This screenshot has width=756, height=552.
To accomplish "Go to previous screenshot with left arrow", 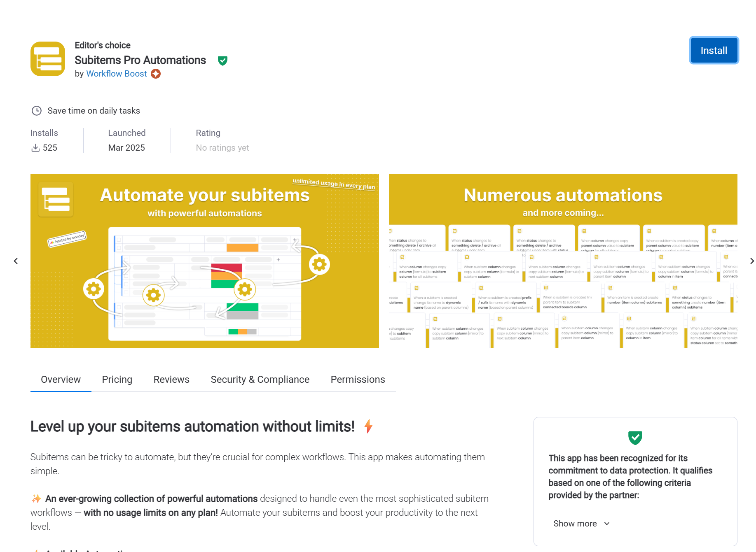I will pos(16,261).
